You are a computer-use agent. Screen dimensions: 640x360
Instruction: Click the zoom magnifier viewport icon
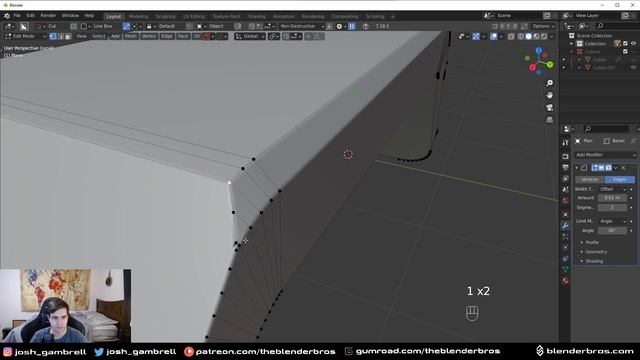[550, 83]
